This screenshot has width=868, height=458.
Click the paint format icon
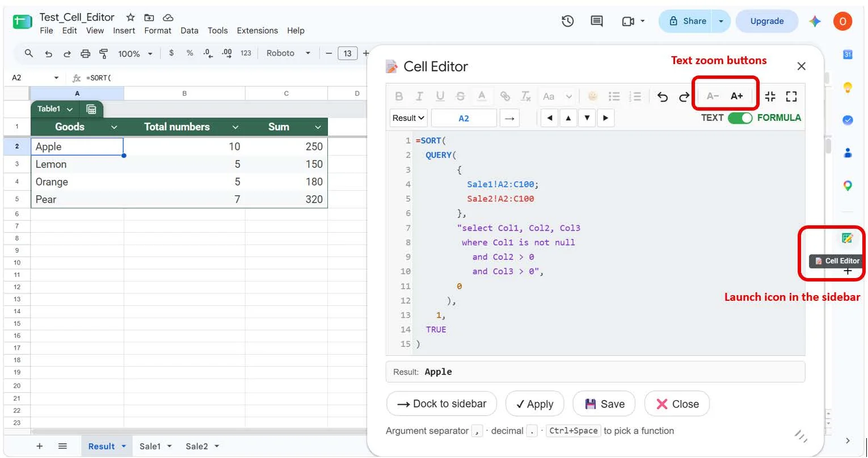tap(103, 53)
